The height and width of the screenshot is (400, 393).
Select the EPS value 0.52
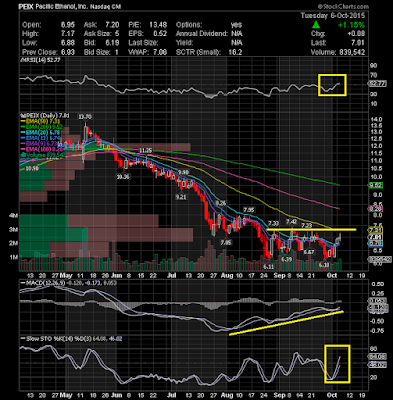click(x=160, y=34)
